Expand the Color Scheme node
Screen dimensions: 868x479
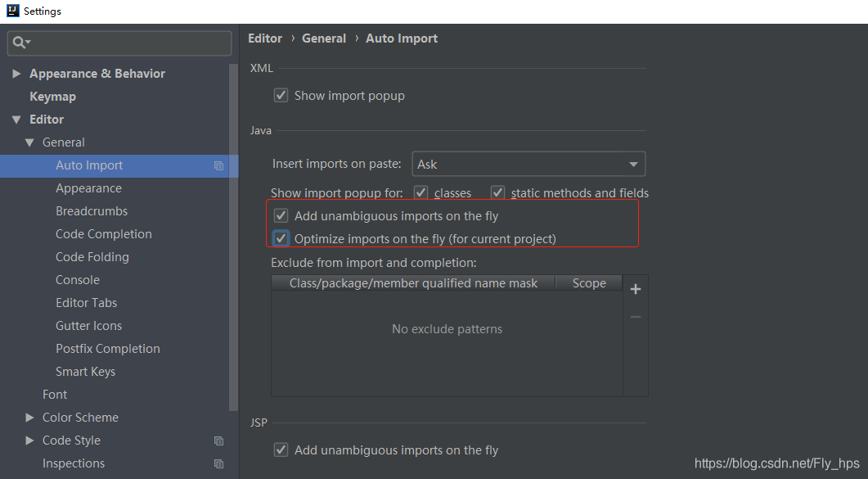[29, 418]
